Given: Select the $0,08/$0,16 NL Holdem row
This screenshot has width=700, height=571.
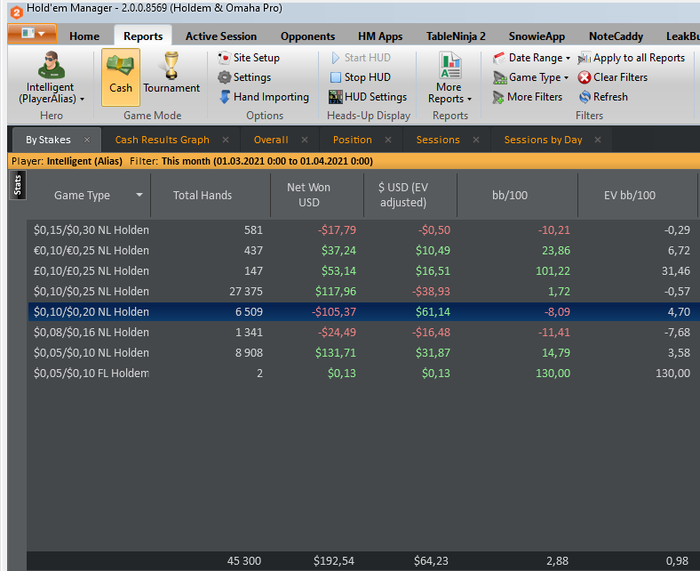Looking at the screenshot, I should (x=363, y=332).
